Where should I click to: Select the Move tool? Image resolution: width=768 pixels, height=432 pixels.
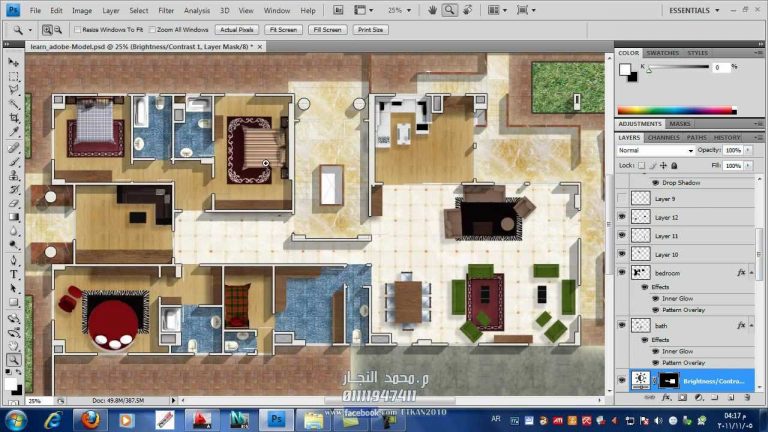14,61
